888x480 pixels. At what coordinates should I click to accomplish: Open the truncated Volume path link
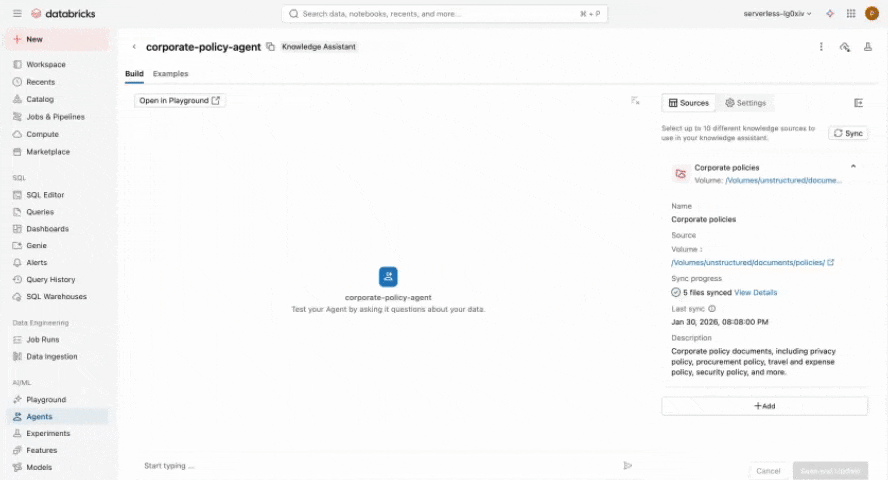point(783,181)
